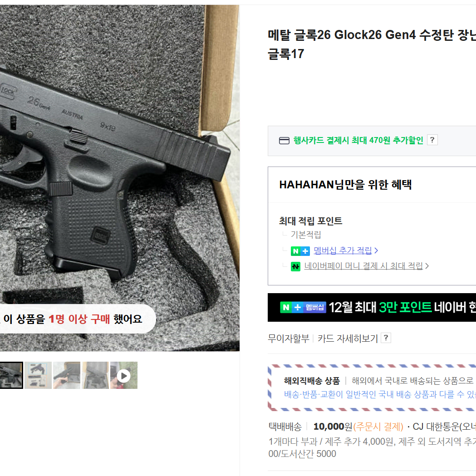Select the fourth gun case thumbnail
476x476 pixels.
(95, 375)
